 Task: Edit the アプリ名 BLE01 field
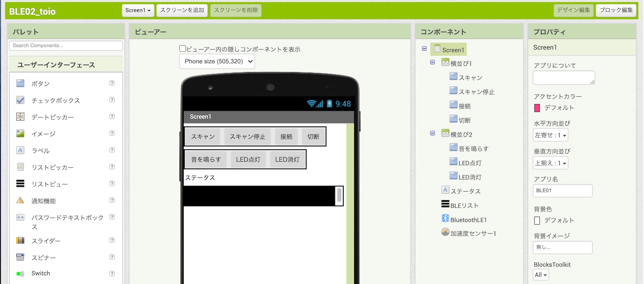pyautogui.click(x=563, y=191)
